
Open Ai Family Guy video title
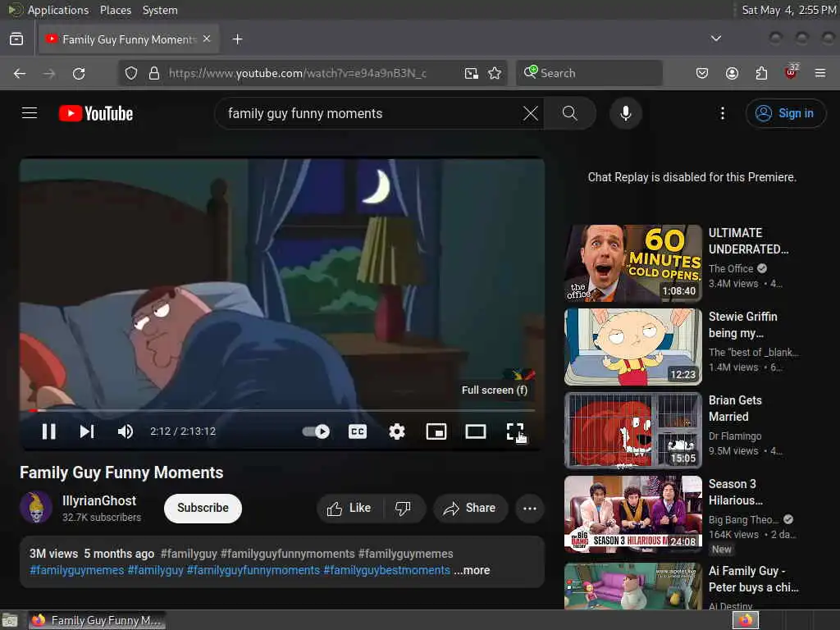pyautogui.click(x=753, y=578)
